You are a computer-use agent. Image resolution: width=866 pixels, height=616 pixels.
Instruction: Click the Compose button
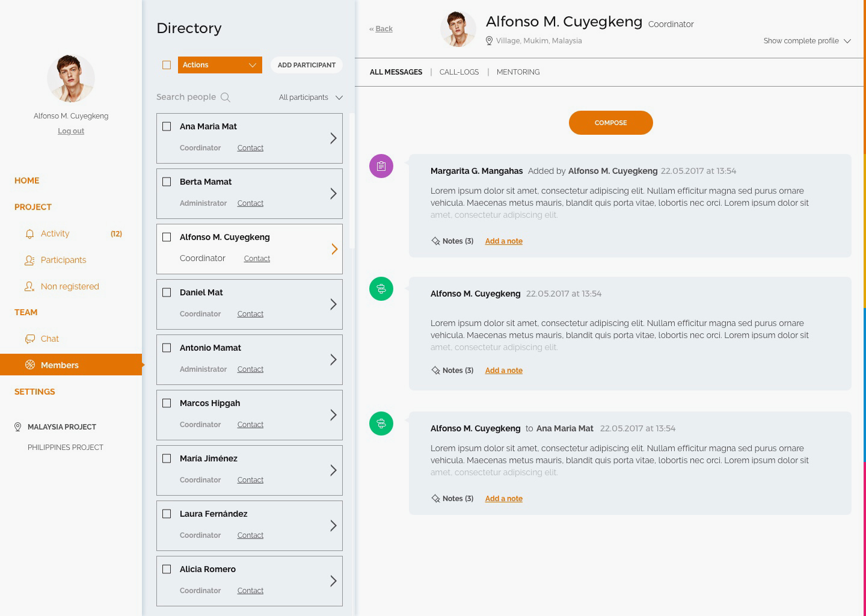coord(611,123)
